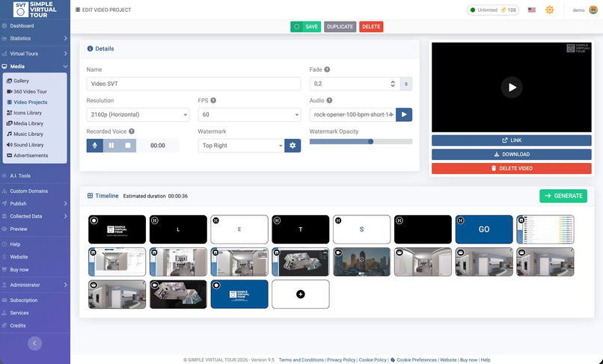This screenshot has width=603, height=364.
Task: Click the credits counter showing 103
Action: pyautogui.click(x=508, y=10)
